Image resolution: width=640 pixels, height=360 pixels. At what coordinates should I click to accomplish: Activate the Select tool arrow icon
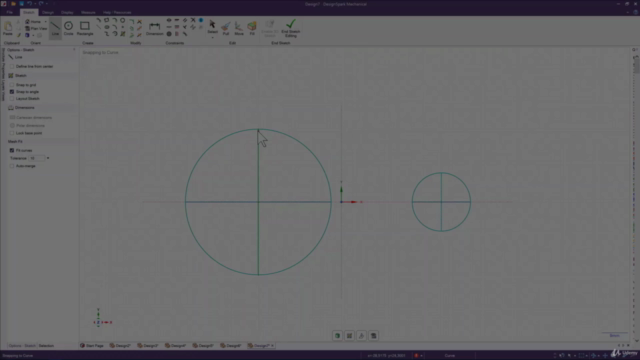tap(212, 24)
